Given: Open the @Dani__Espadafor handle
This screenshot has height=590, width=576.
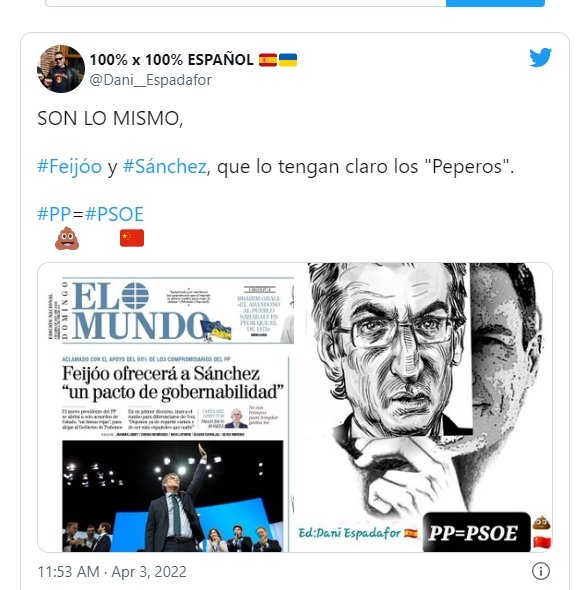Looking at the screenshot, I should (x=150, y=80).
